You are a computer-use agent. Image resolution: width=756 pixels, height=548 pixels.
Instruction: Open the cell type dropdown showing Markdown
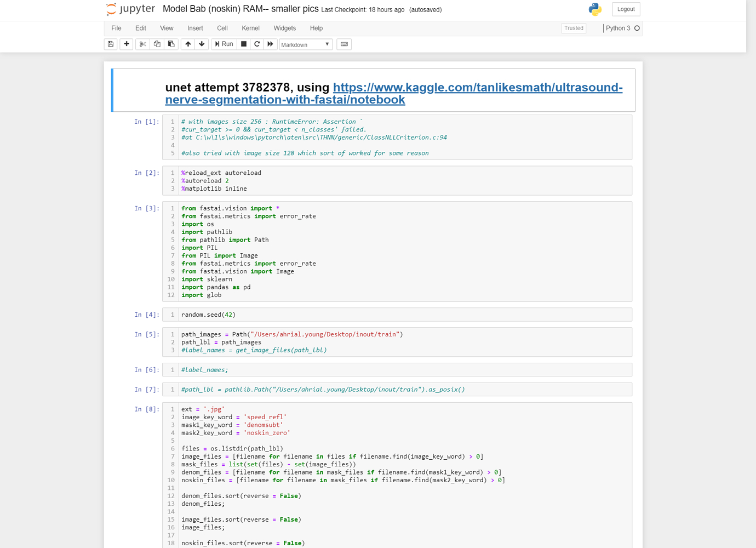tap(305, 44)
